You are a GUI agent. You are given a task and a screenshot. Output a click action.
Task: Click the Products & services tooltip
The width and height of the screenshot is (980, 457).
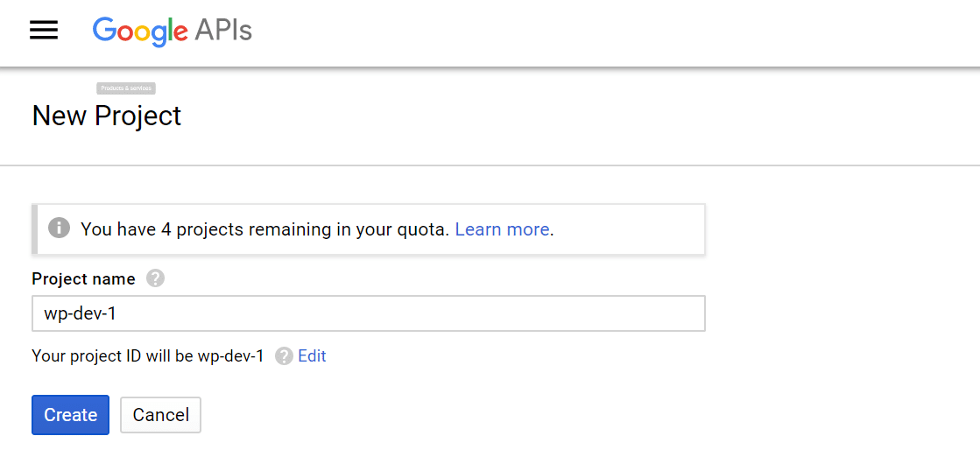[126, 88]
